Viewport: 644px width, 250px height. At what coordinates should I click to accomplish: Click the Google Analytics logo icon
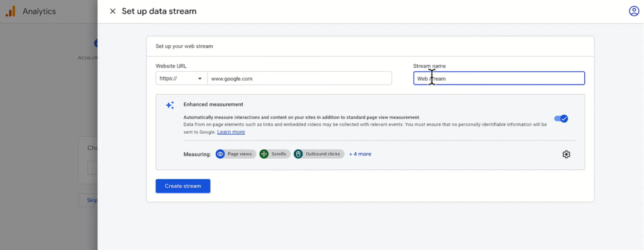[10, 11]
